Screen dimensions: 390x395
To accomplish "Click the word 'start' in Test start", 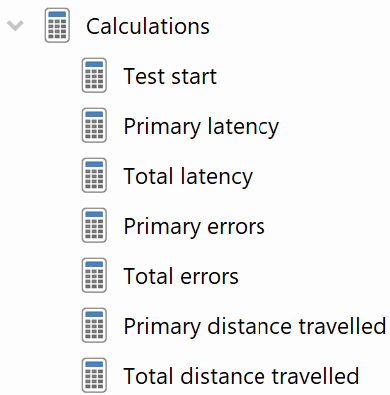I will point(195,77).
